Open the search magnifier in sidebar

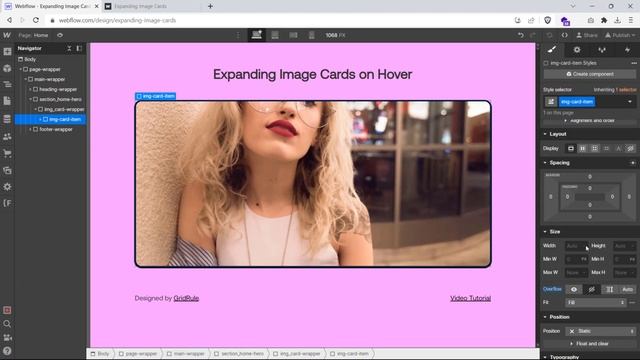click(7, 324)
